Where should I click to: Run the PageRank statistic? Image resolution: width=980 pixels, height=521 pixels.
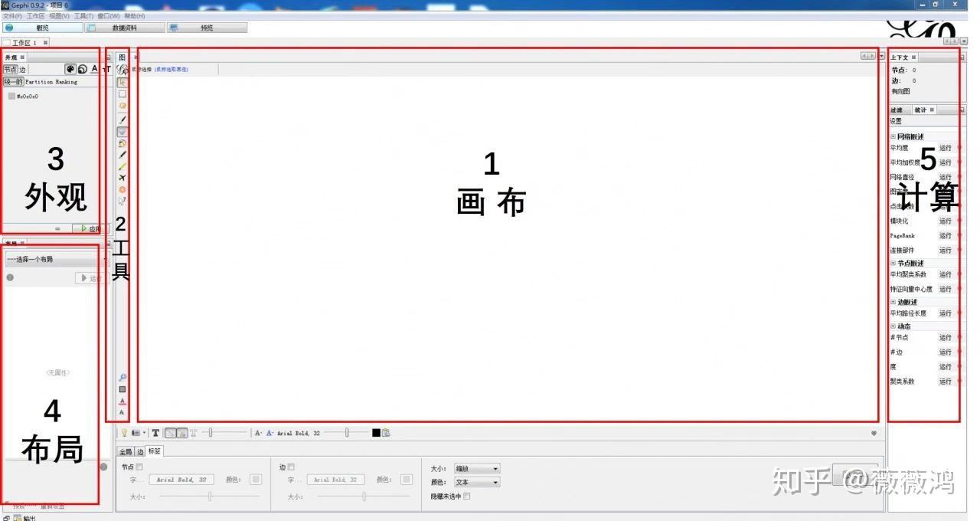[x=946, y=235]
